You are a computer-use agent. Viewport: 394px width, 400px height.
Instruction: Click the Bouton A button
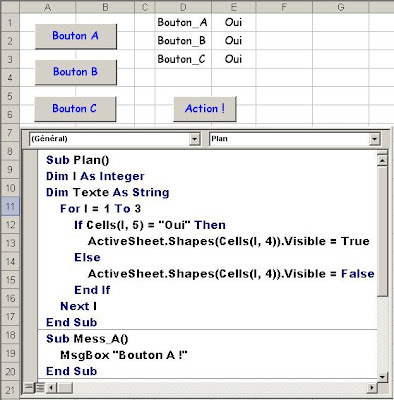click(76, 36)
